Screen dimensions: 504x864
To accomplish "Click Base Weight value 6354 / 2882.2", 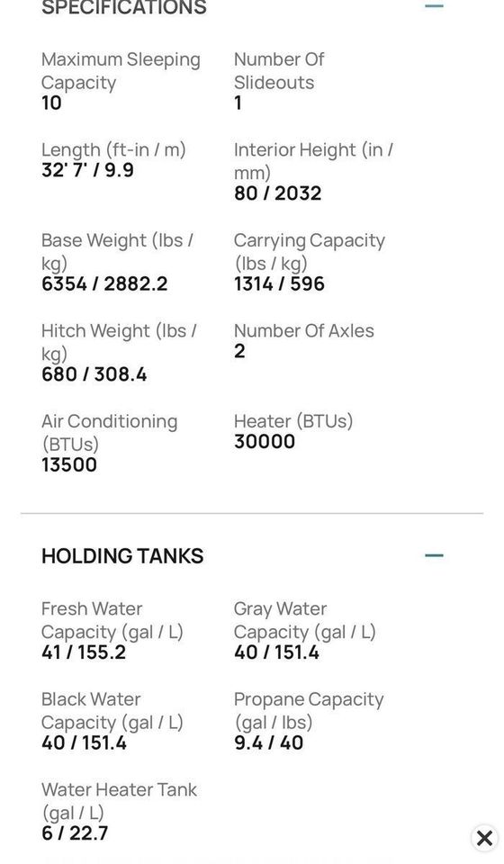I will tap(104, 283).
